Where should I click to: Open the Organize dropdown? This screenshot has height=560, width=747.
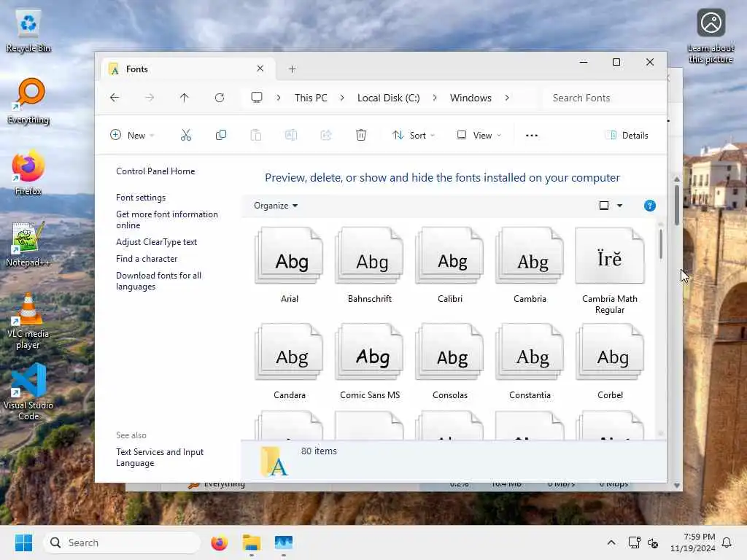click(x=276, y=205)
